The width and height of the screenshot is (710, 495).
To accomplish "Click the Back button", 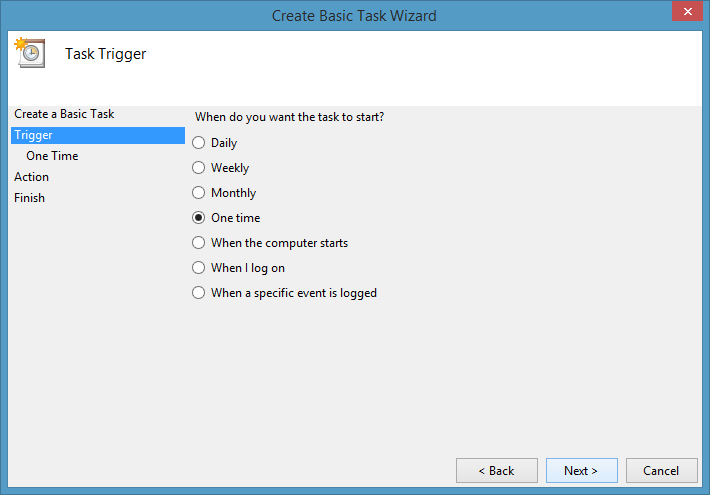I will 495,471.
